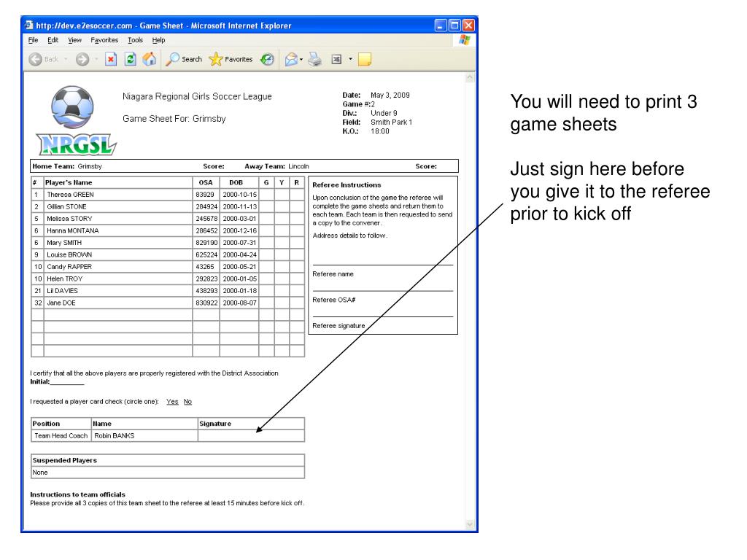
Task: Click the Forward arrow button
Action: point(82,59)
